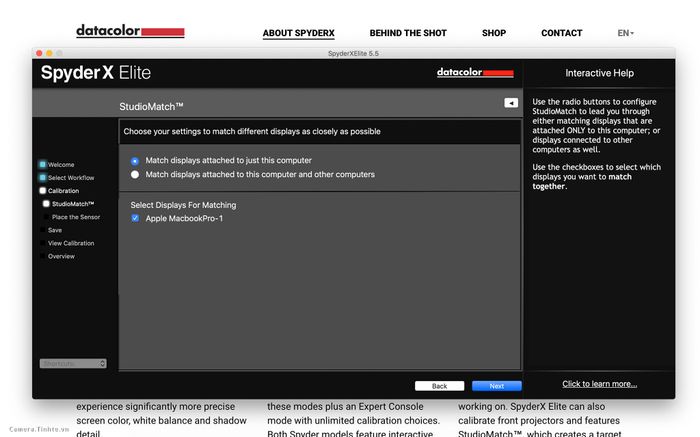Click the Next button
Image resolution: width=700 pixels, height=437 pixels.
click(496, 386)
